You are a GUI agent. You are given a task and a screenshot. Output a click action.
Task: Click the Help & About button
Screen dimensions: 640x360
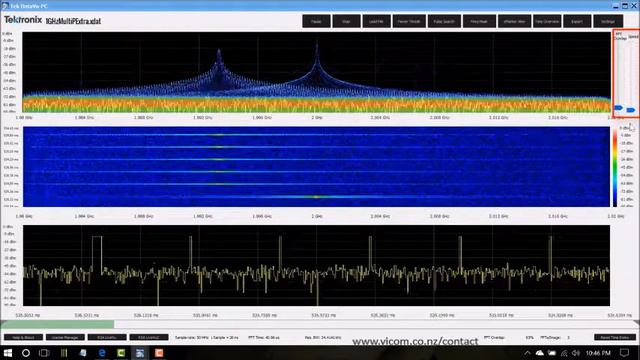pyautogui.click(x=23, y=338)
